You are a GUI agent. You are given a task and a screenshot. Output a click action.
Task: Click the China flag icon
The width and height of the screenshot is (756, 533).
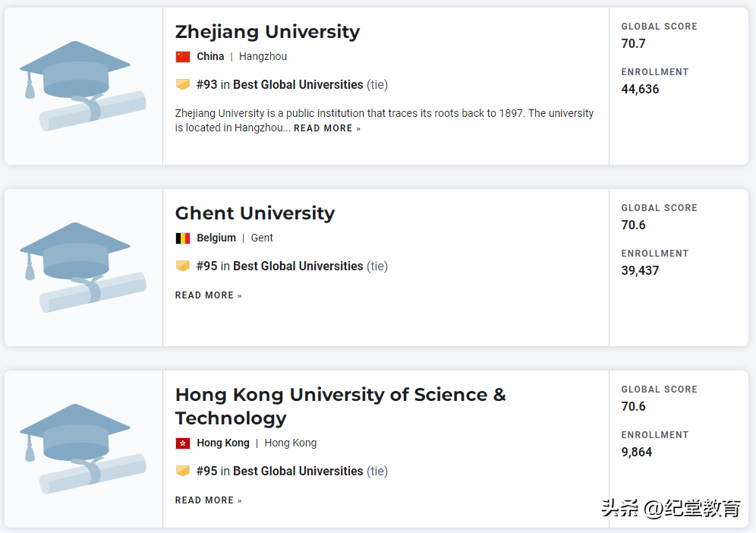point(183,57)
